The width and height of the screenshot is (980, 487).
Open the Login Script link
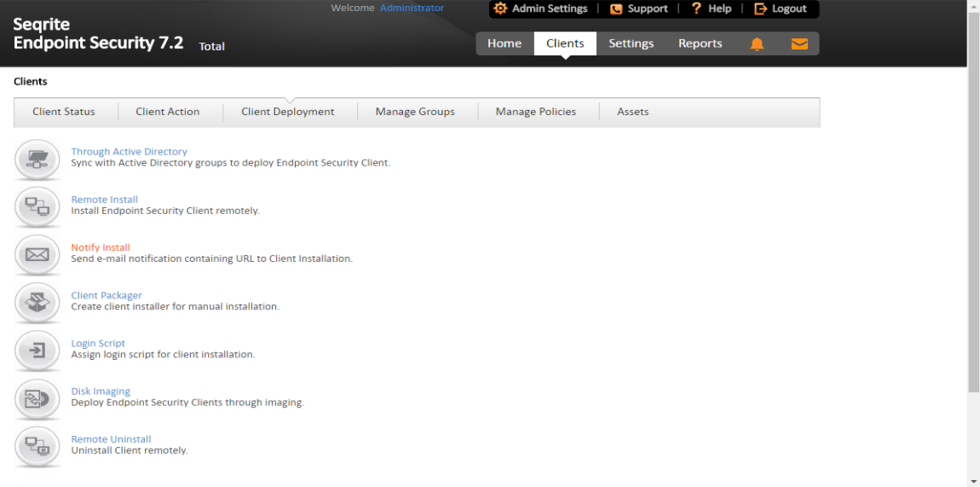click(98, 343)
